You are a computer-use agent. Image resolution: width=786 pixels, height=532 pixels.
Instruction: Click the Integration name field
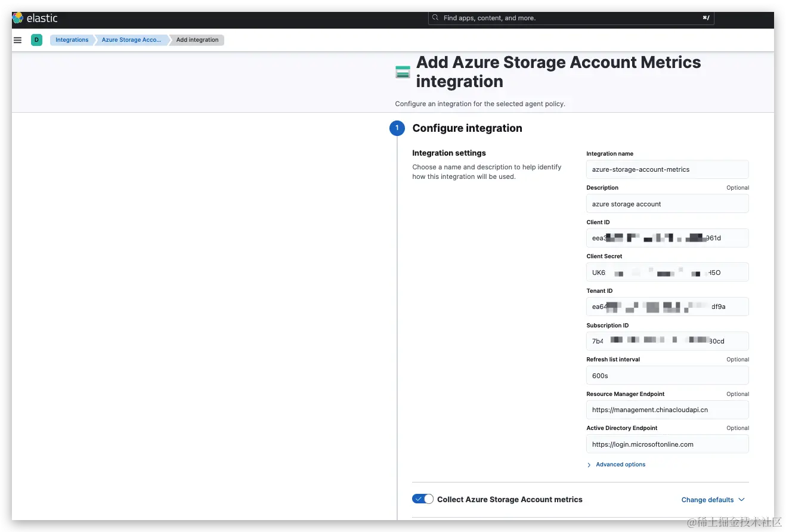tap(667, 169)
